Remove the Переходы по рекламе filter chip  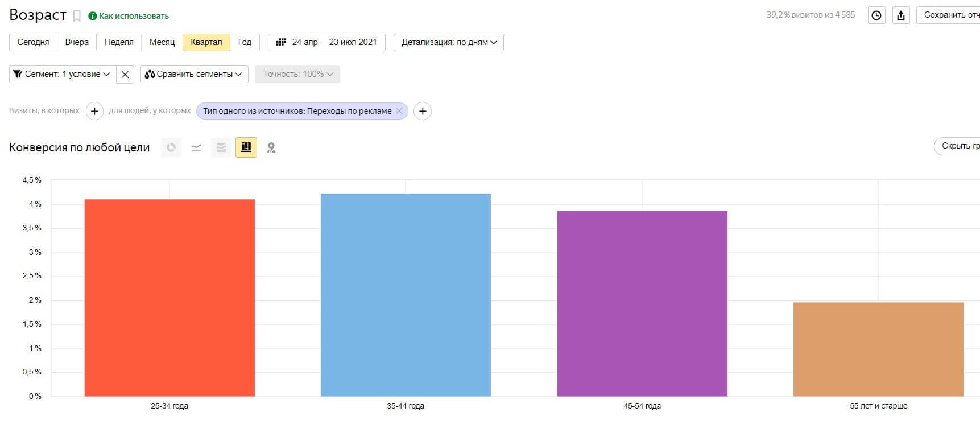(x=399, y=111)
